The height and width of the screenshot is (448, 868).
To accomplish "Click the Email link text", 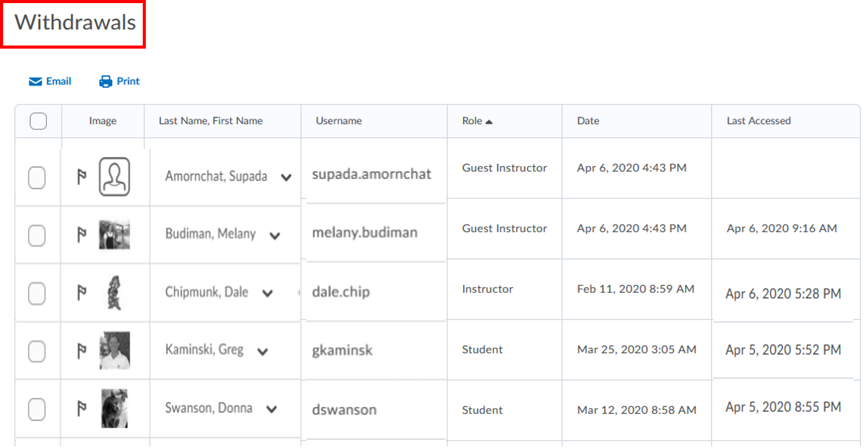I will (x=58, y=81).
